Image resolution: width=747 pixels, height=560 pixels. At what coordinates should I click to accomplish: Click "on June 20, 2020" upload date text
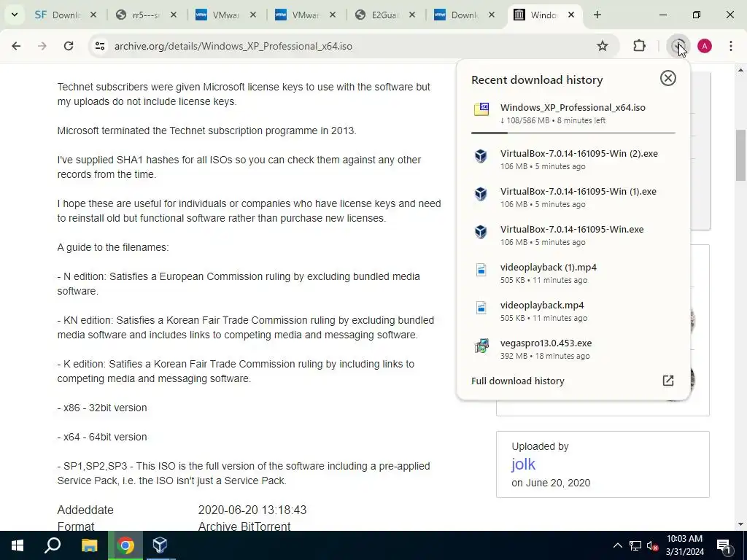(x=551, y=483)
